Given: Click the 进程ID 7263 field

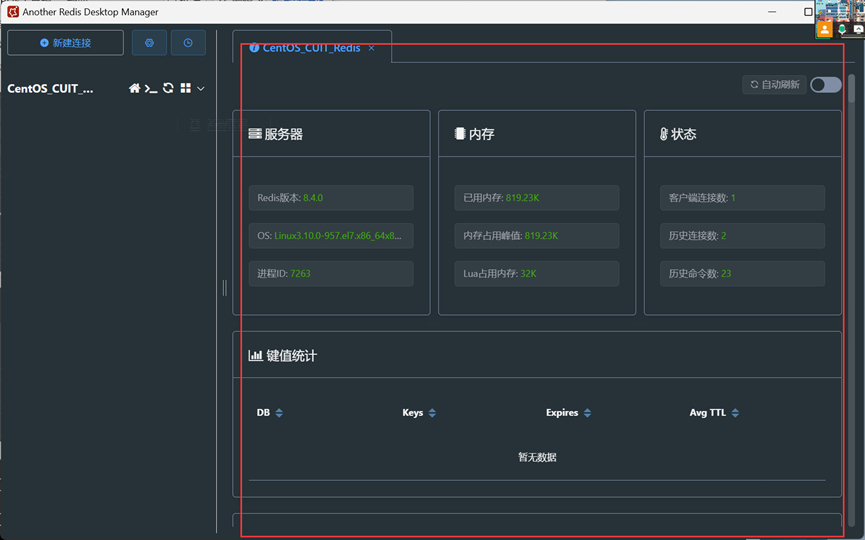Looking at the screenshot, I should click(x=331, y=274).
